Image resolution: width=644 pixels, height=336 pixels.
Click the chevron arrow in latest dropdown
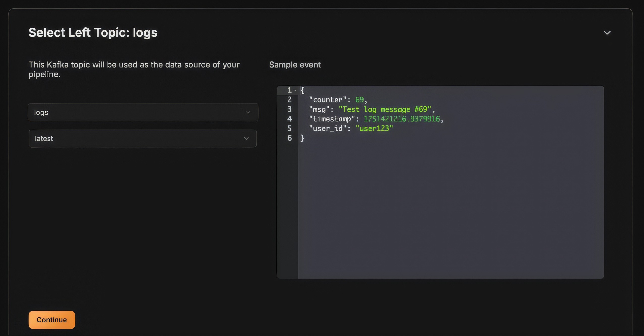[246, 139]
